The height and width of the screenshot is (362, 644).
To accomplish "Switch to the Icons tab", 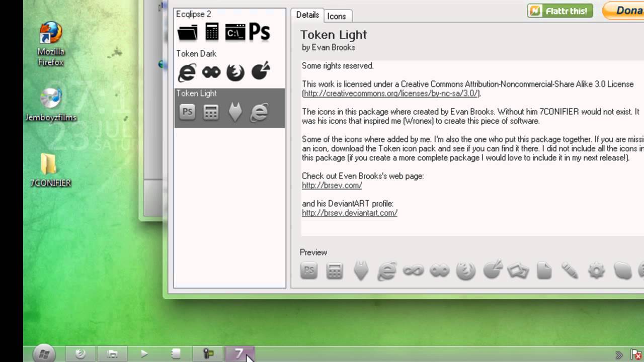I will 337,16.
